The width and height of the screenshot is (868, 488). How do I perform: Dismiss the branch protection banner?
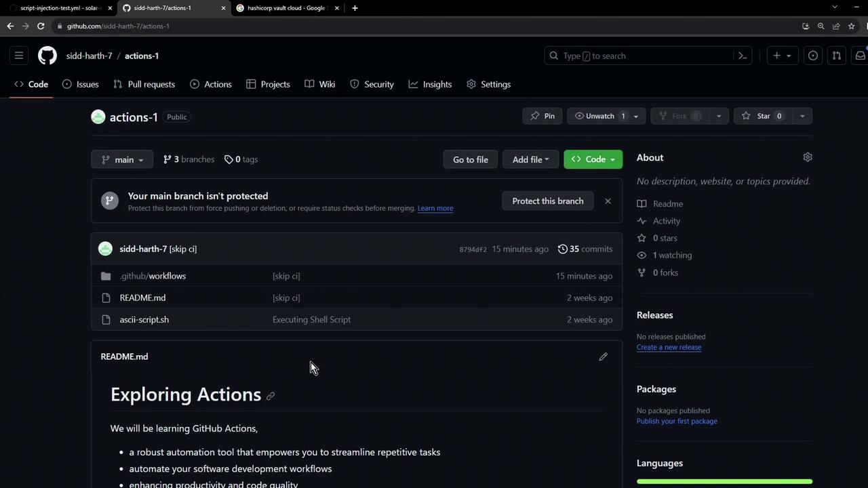click(x=608, y=201)
